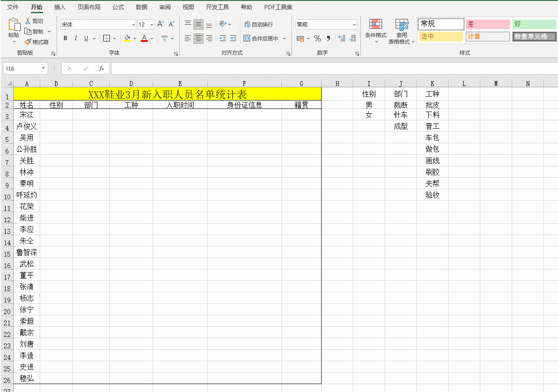Image resolution: width=558 pixels, height=392 pixels.
Task: Click the accounting number format icon
Action: point(300,38)
